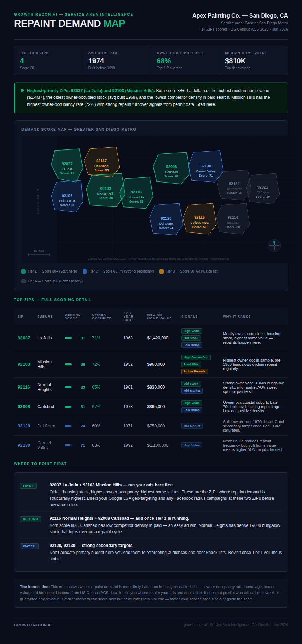Click the GROWTH RECON AI footer label
The image size is (302, 644).
[33, 625]
